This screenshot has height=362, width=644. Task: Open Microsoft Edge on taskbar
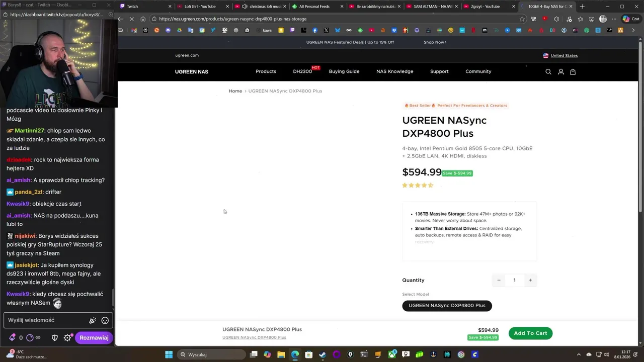(295, 354)
